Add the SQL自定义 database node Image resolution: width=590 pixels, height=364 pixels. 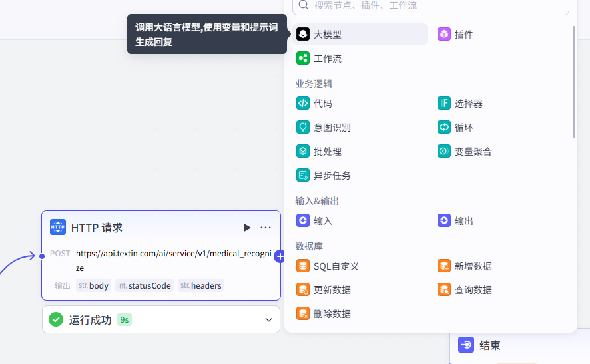click(328, 266)
